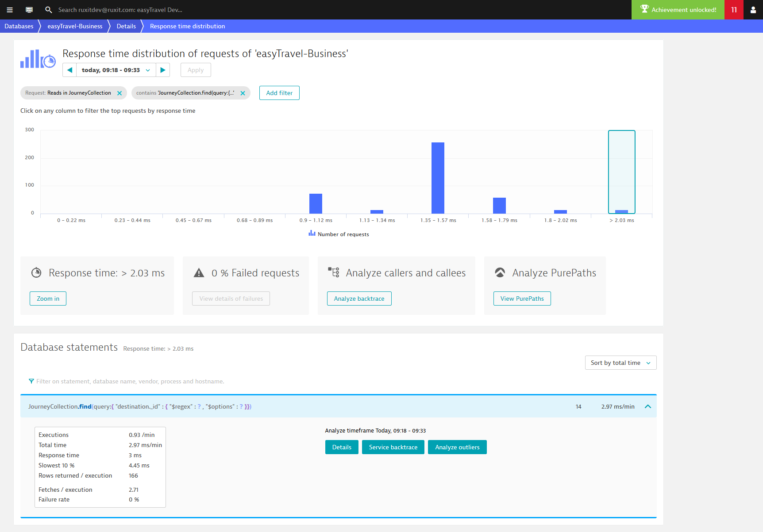Click the Rows returned / execution value 166
This screenshot has width=763, height=532.
pos(133,475)
